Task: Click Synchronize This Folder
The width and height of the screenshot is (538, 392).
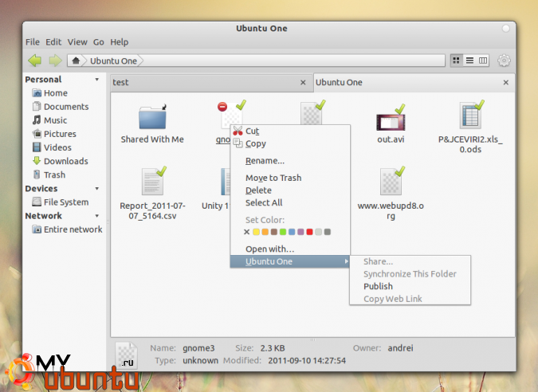Action: point(410,274)
